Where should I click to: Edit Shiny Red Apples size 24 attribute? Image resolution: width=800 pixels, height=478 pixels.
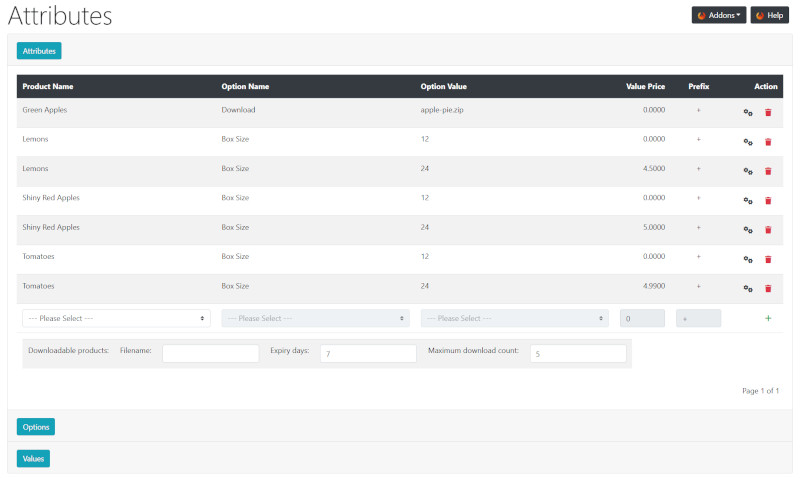point(748,230)
